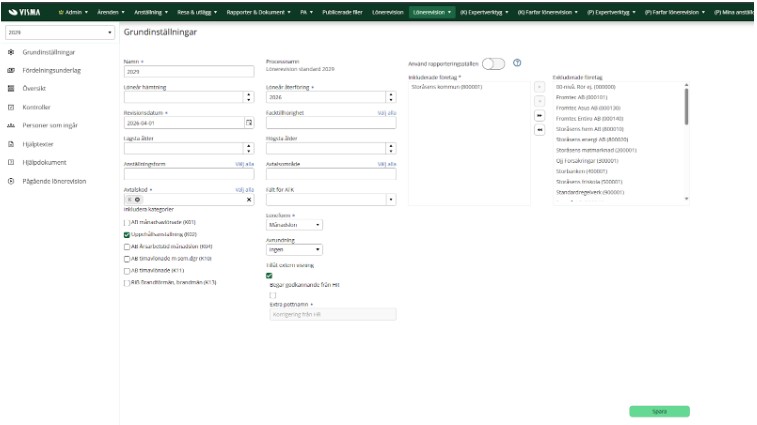
Task: Open Fördelningsunderlag in the sidebar
Action: coord(52,70)
